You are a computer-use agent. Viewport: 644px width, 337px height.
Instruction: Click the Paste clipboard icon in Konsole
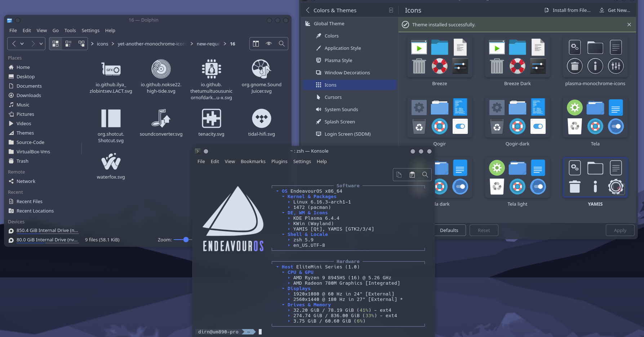[x=412, y=175]
